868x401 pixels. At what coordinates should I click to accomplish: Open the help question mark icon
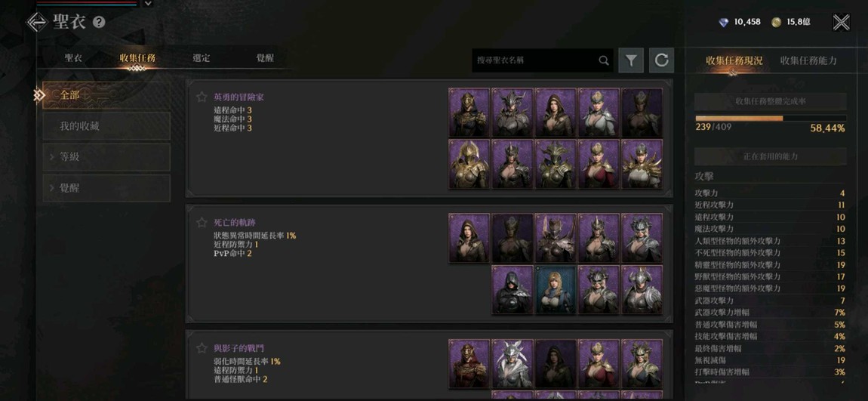(99, 22)
